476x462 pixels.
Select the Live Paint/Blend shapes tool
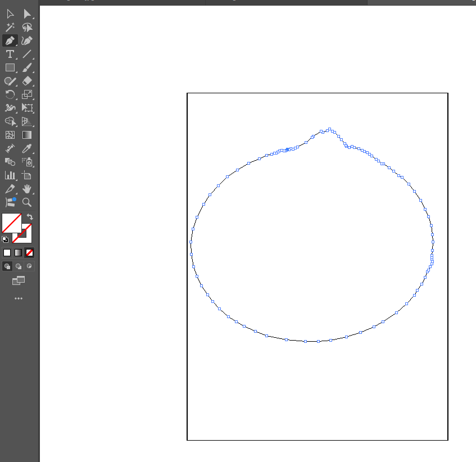click(x=10, y=162)
